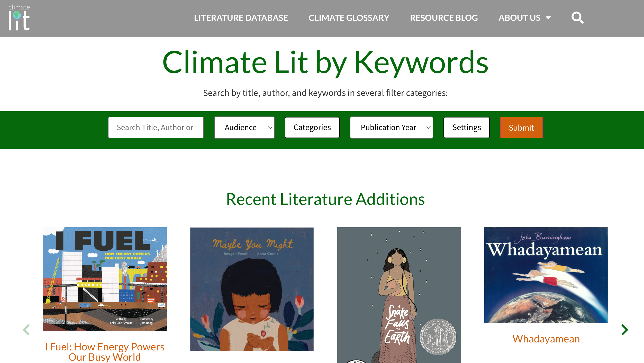Open Maybe You Might book cover
Viewport: 644px width, 363px height.
252,289
